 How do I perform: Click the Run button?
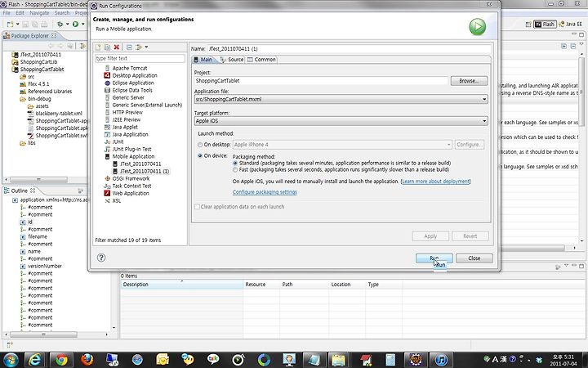[434, 258]
